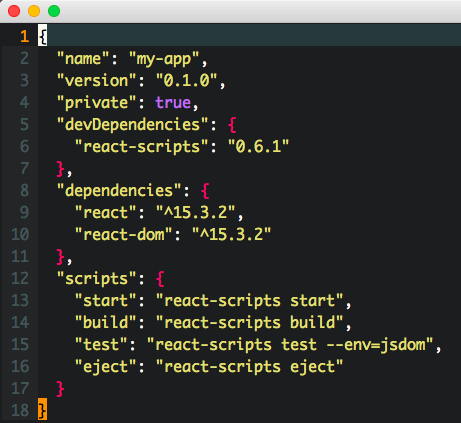Click the "devDependencies" key
This screenshot has height=423, width=461.
(133, 125)
